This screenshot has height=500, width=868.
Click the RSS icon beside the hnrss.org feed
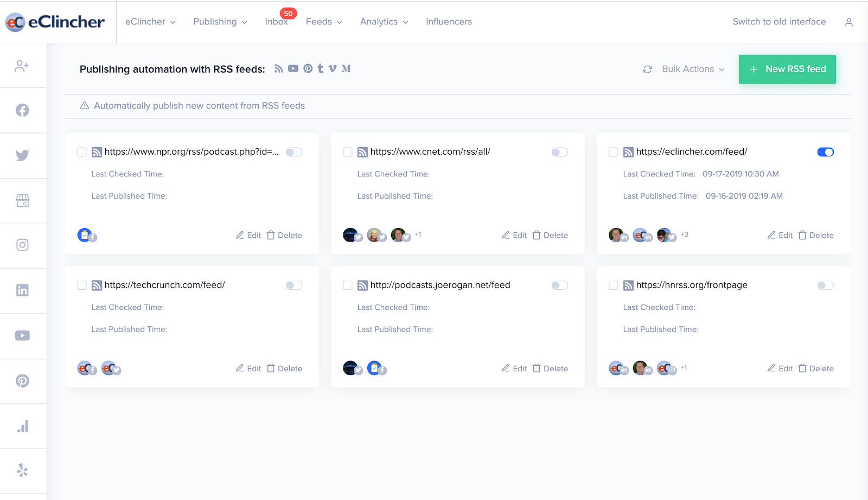click(628, 286)
